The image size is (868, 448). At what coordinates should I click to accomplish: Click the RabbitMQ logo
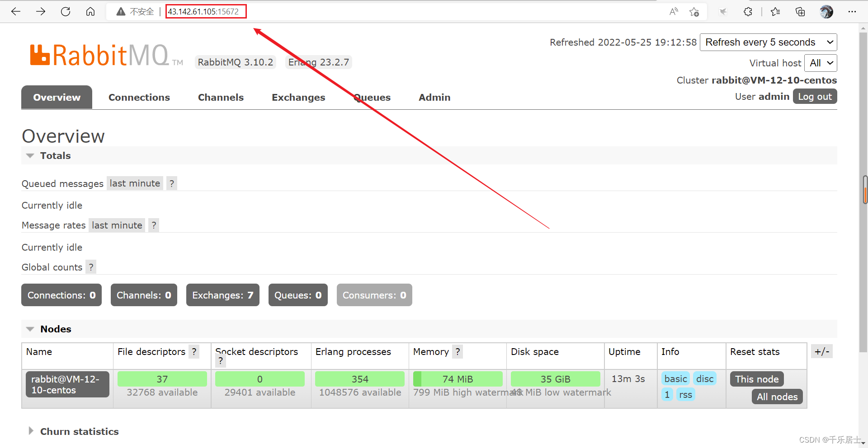coord(106,55)
